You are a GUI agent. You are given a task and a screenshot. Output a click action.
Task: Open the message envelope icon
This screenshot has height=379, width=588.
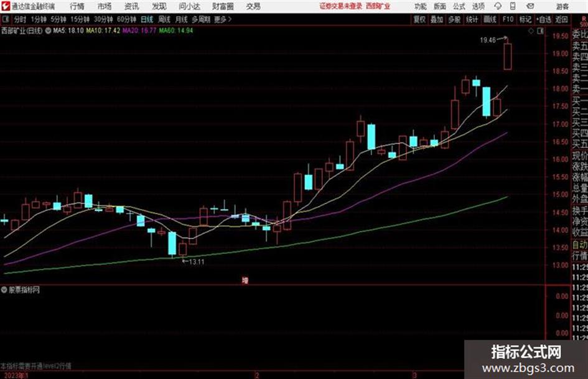(530, 6)
